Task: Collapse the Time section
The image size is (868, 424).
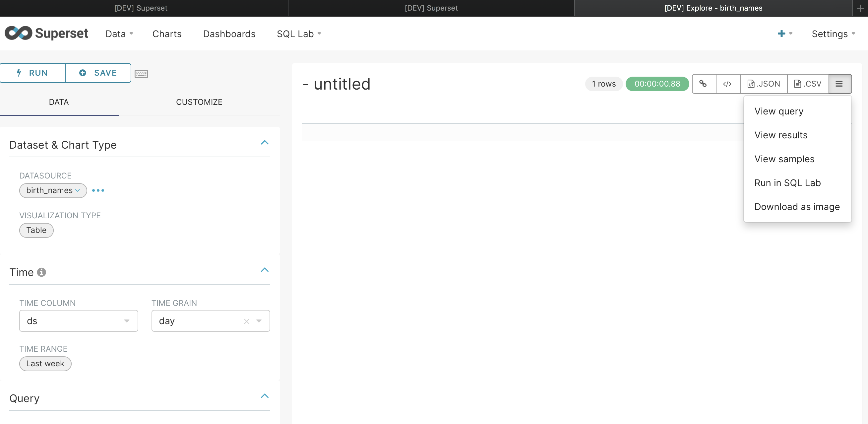Action: 265,270
